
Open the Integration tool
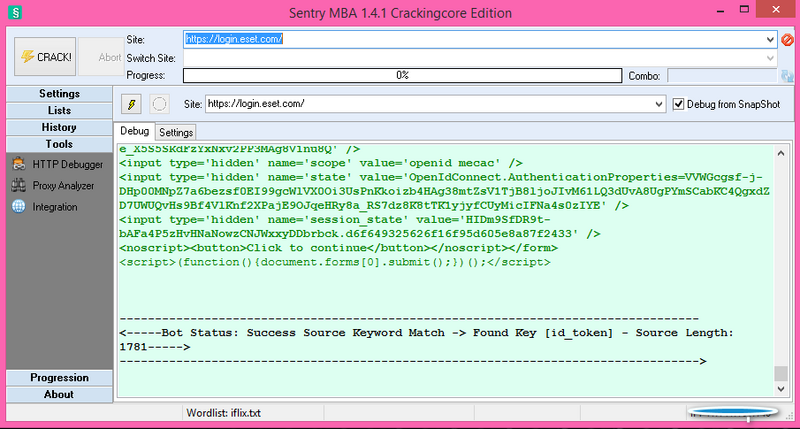45,207
